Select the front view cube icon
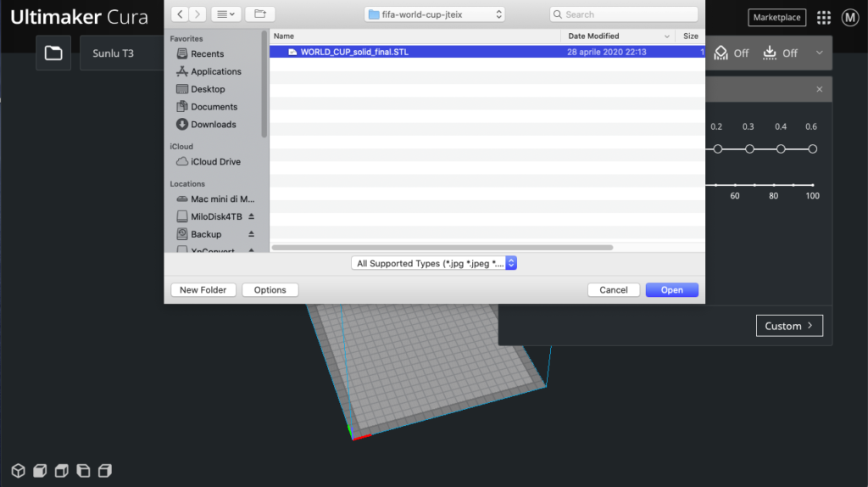868x487 pixels. pyautogui.click(x=40, y=470)
